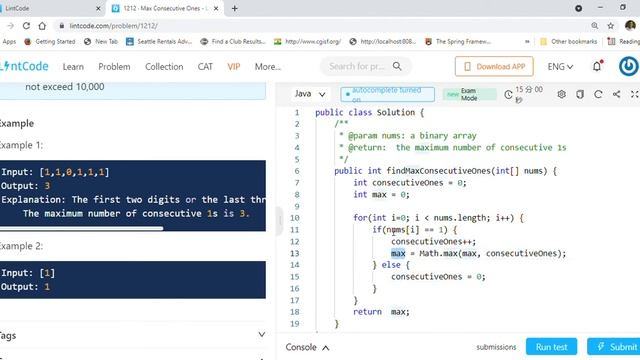The width and height of the screenshot is (640, 360).
Task: Open the Find a Club Results bookmark
Action: 233,41
